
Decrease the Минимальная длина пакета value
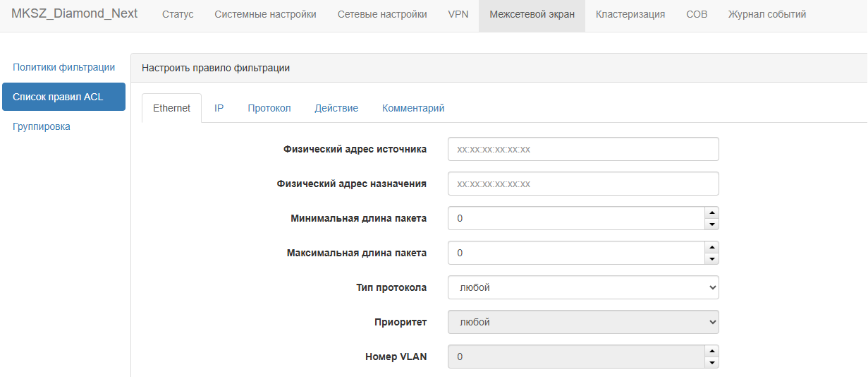[711, 225]
